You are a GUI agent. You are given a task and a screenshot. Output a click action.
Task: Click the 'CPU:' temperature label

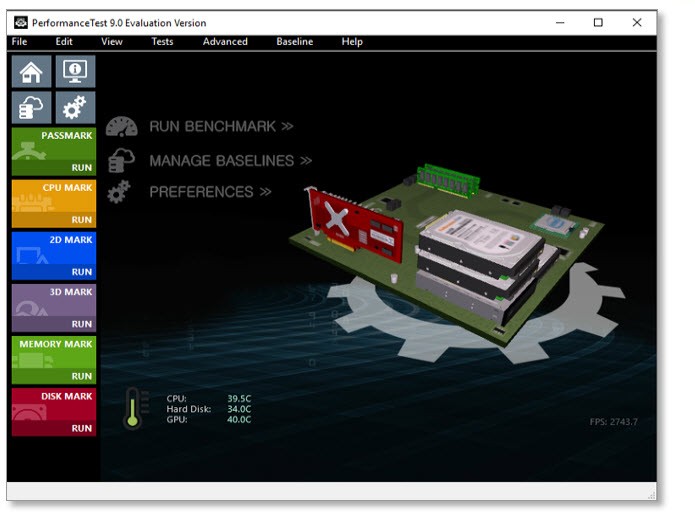176,398
